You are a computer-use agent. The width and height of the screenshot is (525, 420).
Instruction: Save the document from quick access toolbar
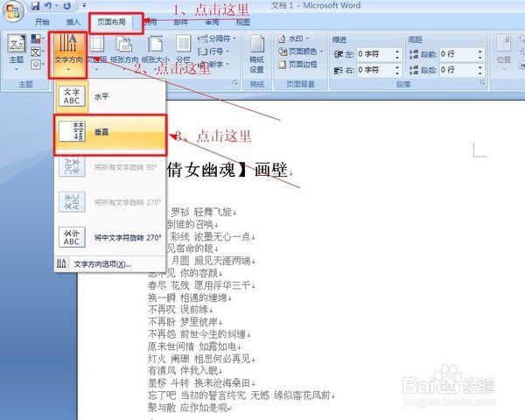[35, 6]
